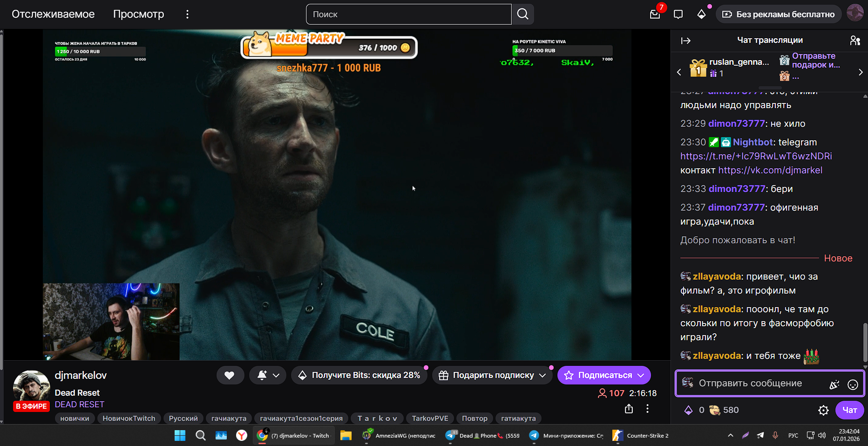Open the channel points icon showing 580
The image size is (868, 446).
click(714, 410)
